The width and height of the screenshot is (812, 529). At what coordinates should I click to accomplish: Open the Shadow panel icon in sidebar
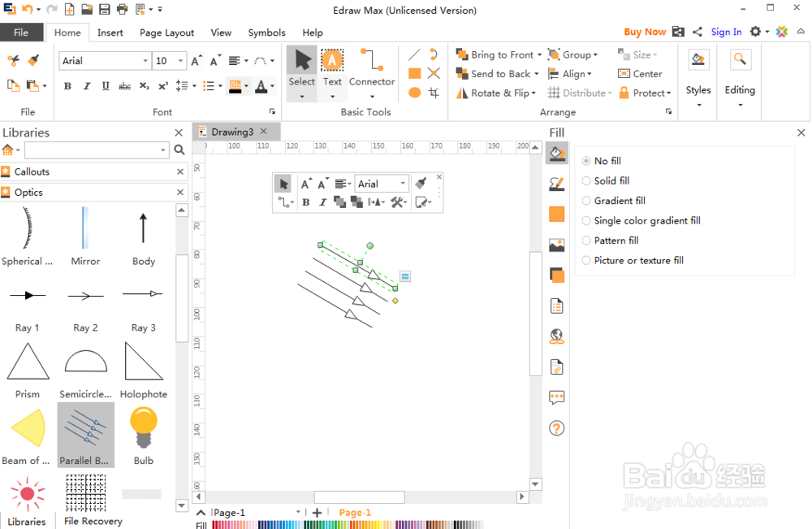point(557,275)
